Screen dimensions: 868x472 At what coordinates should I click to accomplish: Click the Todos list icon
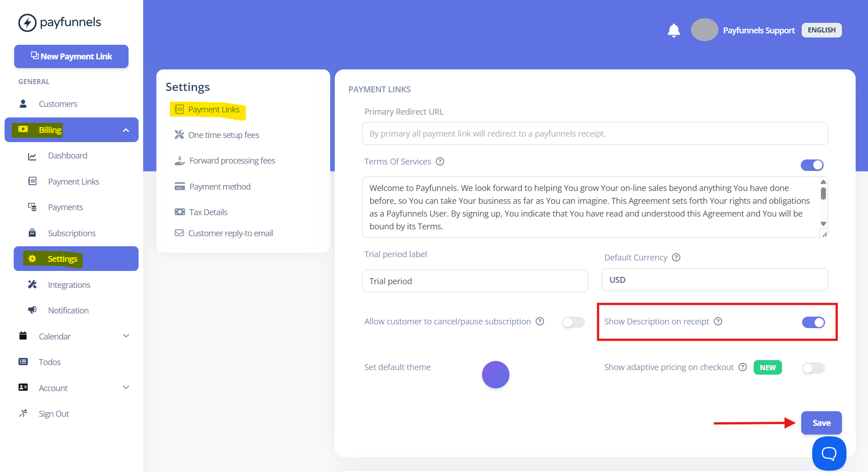[x=23, y=361]
